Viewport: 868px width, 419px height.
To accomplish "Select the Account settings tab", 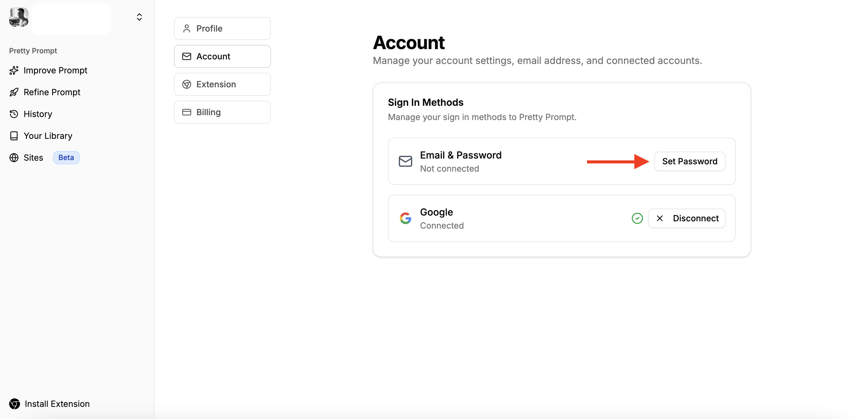I will pos(222,56).
